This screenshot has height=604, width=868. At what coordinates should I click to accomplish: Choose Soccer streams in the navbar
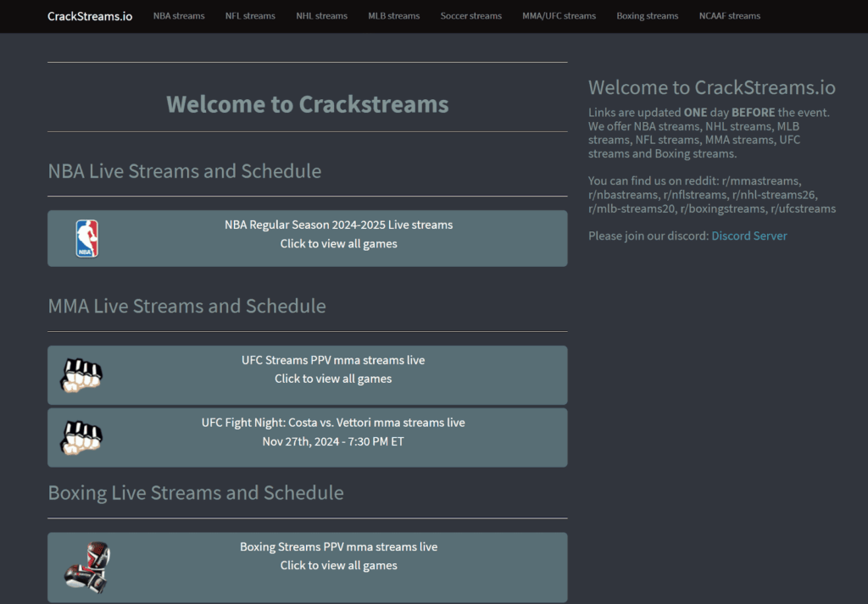[x=471, y=16]
